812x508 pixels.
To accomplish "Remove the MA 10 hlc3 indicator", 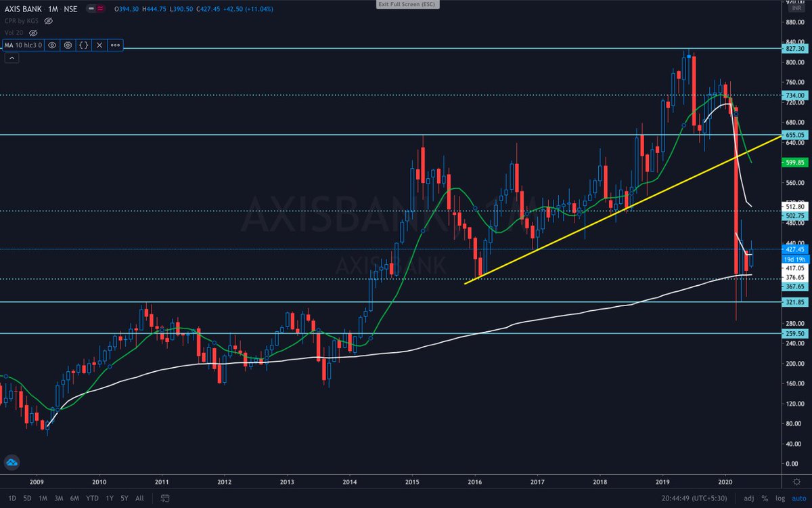I will click(99, 45).
